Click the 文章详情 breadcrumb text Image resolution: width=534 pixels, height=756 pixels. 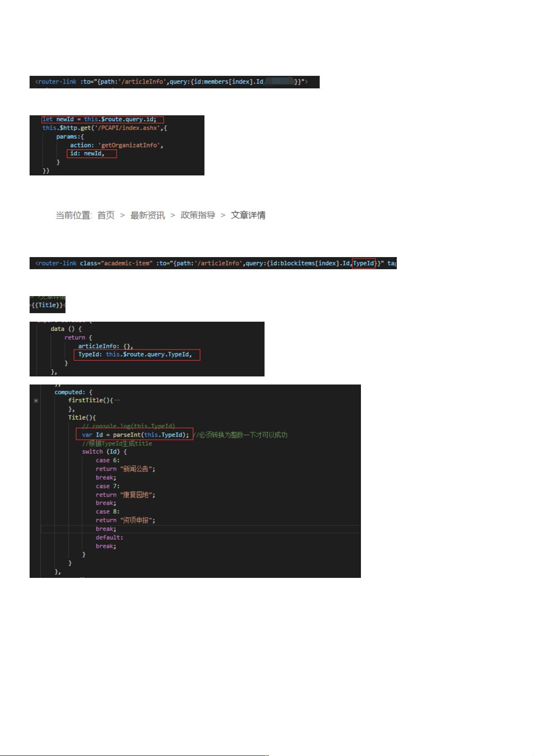(x=248, y=216)
